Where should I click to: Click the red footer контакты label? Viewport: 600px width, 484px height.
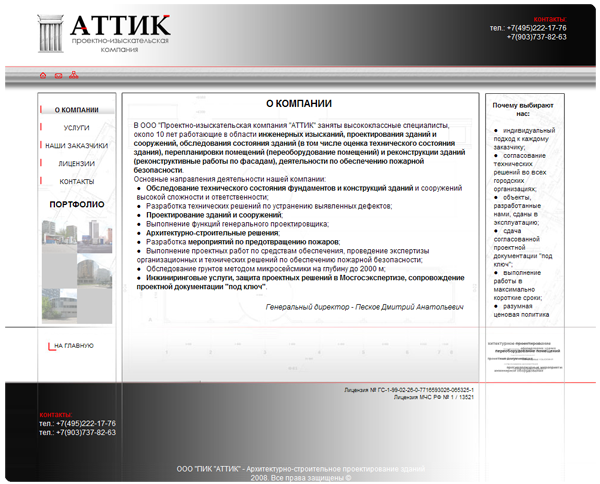tap(56, 415)
